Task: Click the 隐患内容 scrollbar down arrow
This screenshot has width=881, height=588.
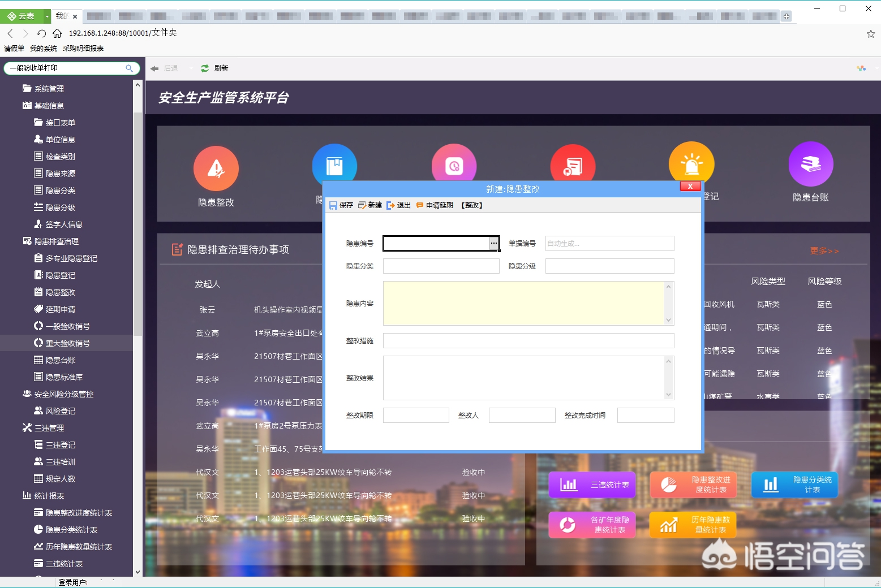Action: coord(669,320)
